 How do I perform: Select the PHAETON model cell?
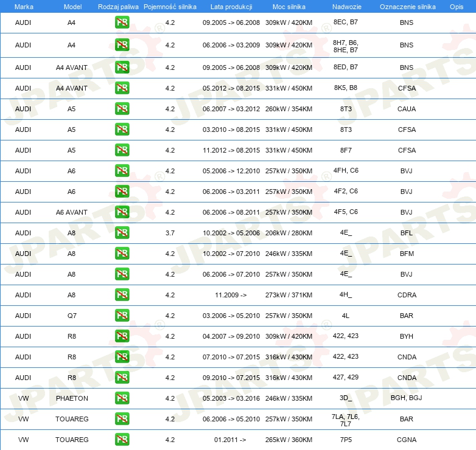(x=72, y=398)
